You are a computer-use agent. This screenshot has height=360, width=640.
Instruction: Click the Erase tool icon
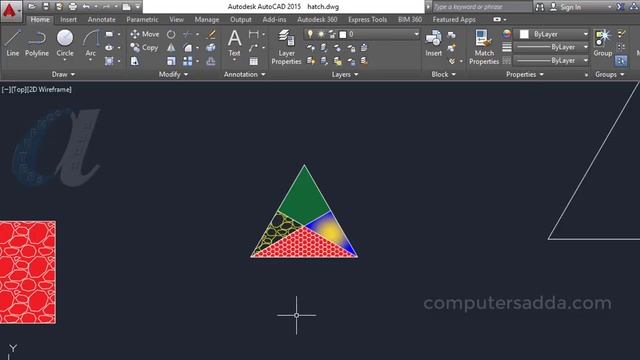pyautogui.click(x=211, y=35)
